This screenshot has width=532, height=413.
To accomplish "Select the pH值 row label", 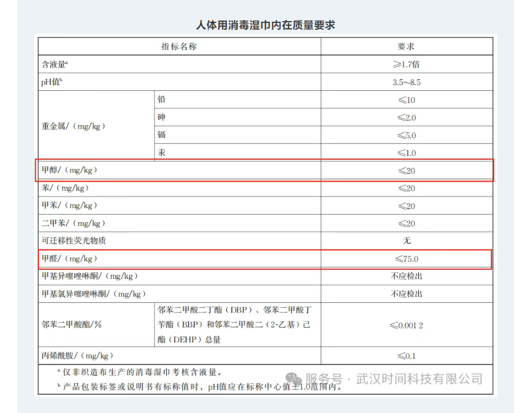I will (51, 82).
